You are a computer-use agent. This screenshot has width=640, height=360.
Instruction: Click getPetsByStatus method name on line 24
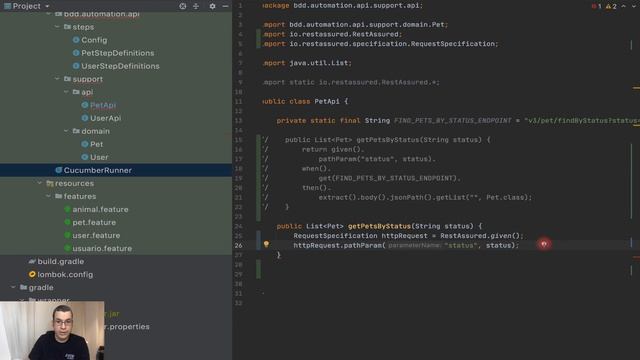(x=379, y=226)
